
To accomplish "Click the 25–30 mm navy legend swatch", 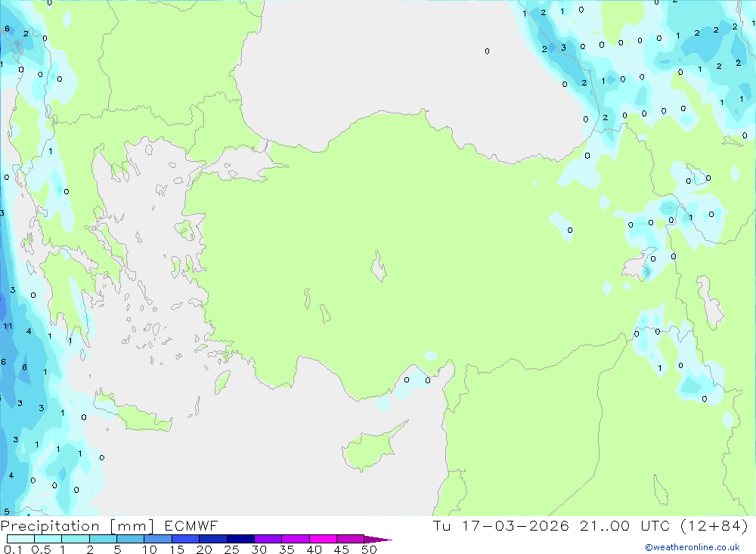I will (x=240, y=539).
